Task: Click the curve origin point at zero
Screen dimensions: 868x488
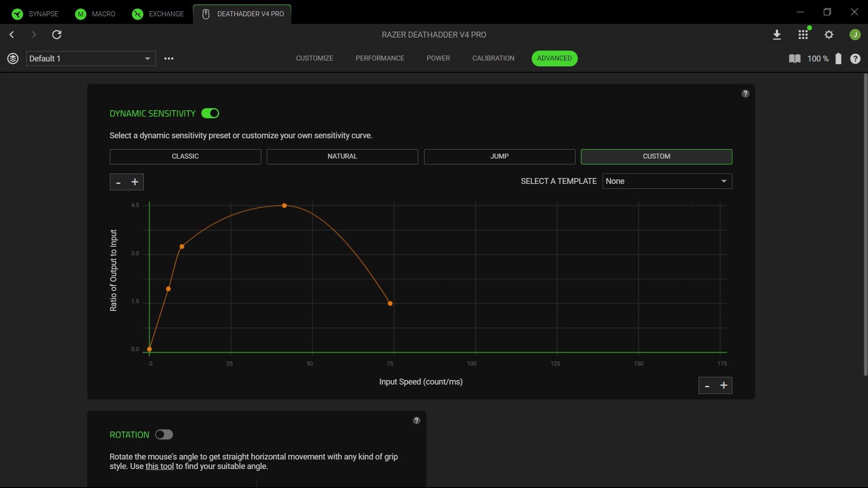Action: (150, 349)
